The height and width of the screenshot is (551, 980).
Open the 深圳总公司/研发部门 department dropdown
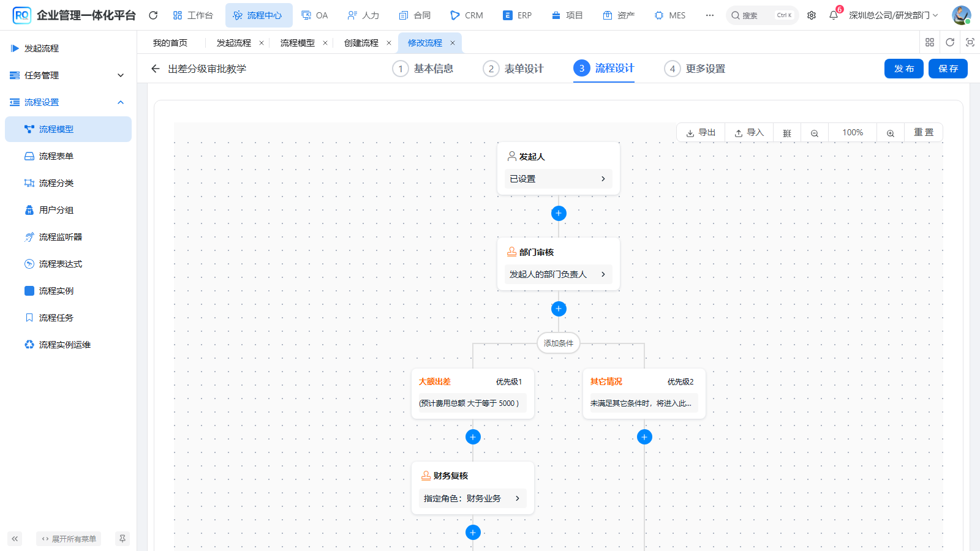(x=894, y=15)
